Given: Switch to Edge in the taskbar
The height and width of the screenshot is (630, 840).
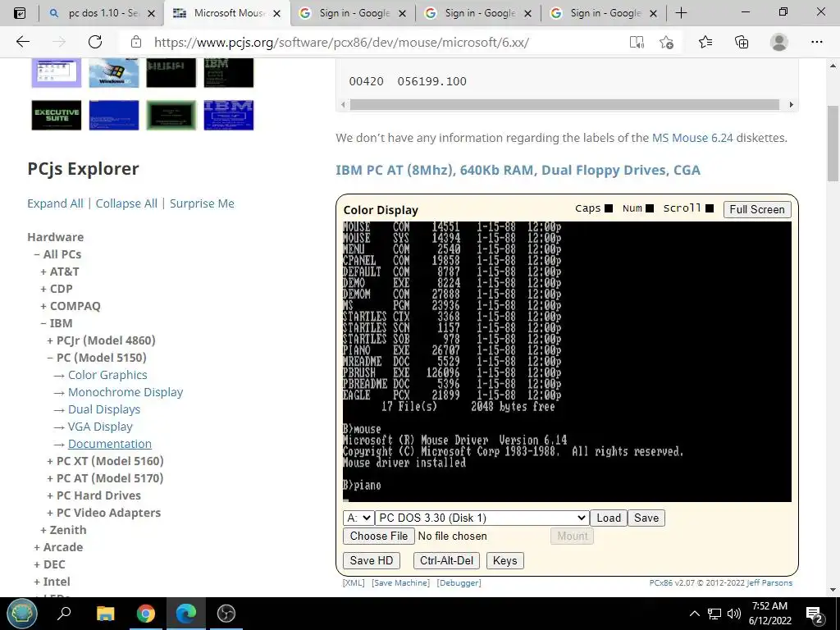Looking at the screenshot, I should [x=186, y=614].
